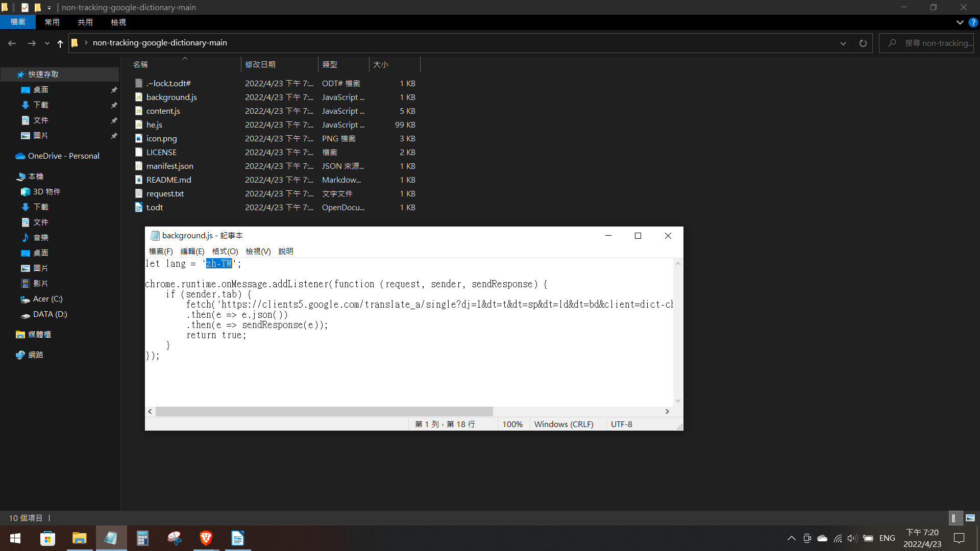Select the manifest.json file
This screenshot has height=551, width=980.
(169, 166)
